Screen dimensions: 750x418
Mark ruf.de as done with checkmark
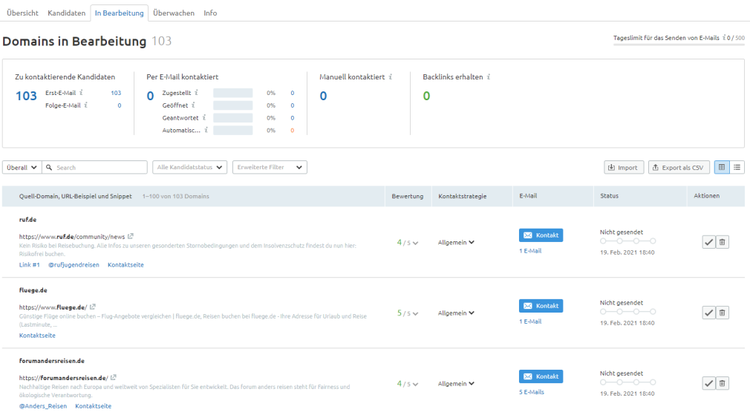(708, 242)
